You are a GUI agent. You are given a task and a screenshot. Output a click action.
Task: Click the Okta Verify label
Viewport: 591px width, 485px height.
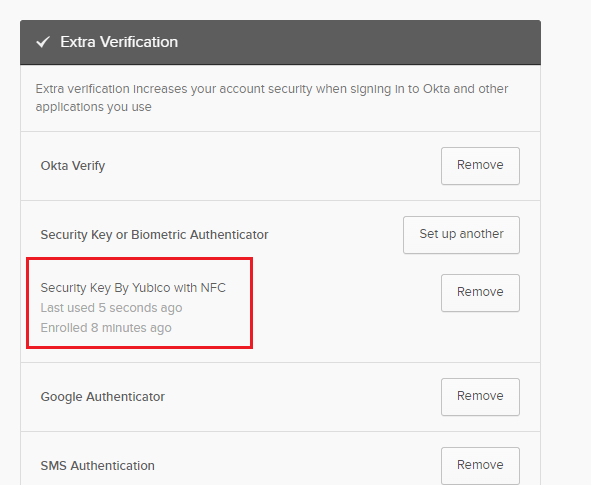(x=73, y=166)
